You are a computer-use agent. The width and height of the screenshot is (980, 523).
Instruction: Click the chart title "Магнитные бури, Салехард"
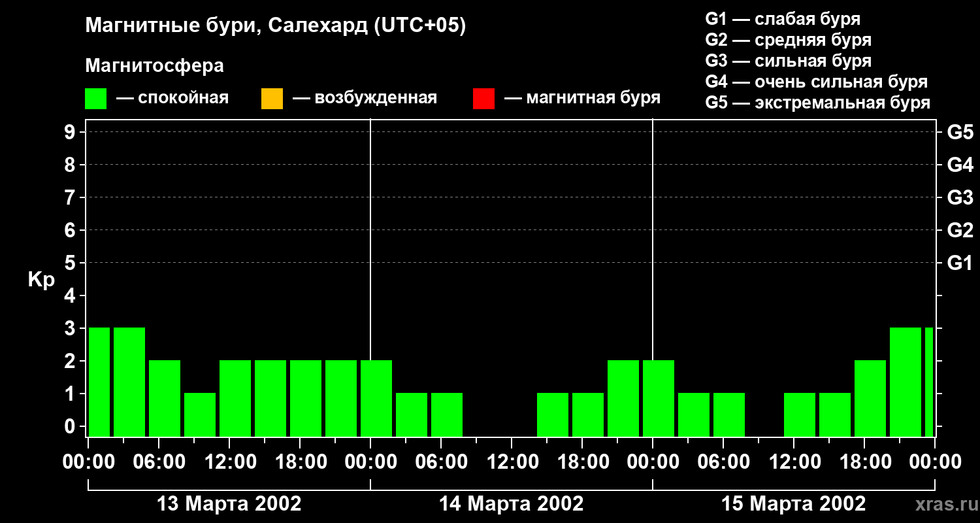[275, 26]
